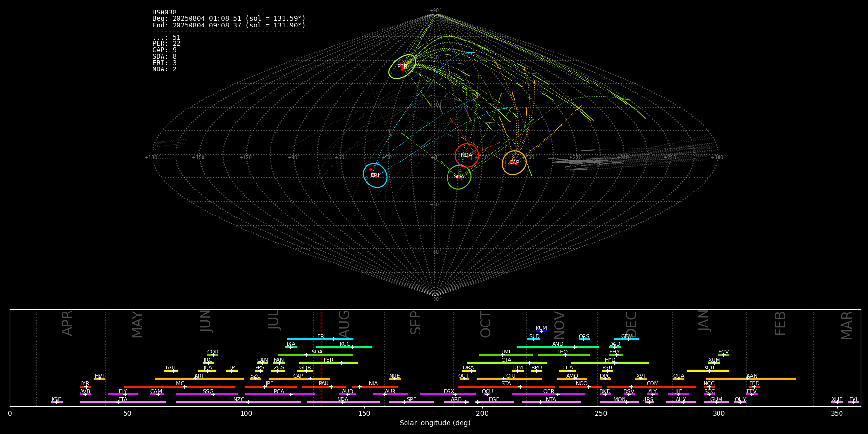Image resolution: width=868 pixels, height=434 pixels.
Task: Click the GEM shower bar
Action: [x=626, y=339]
